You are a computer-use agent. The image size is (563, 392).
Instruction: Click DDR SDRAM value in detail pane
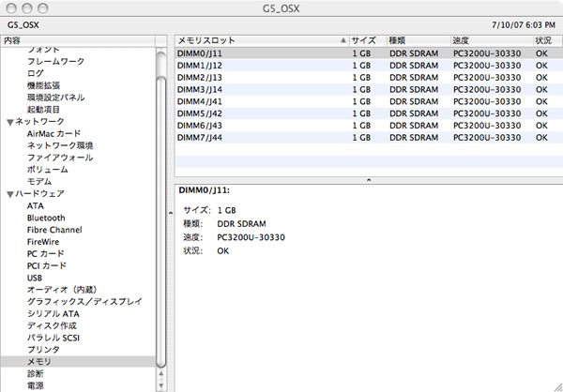coord(242,224)
